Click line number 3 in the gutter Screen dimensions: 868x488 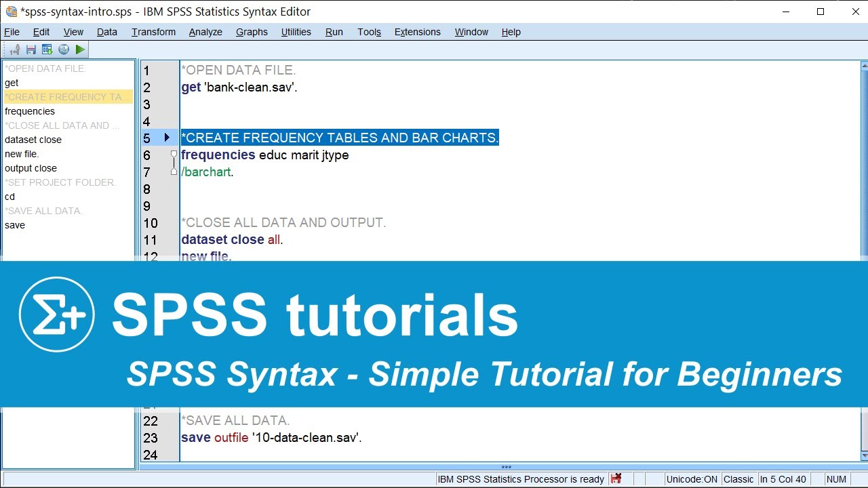[146, 104]
